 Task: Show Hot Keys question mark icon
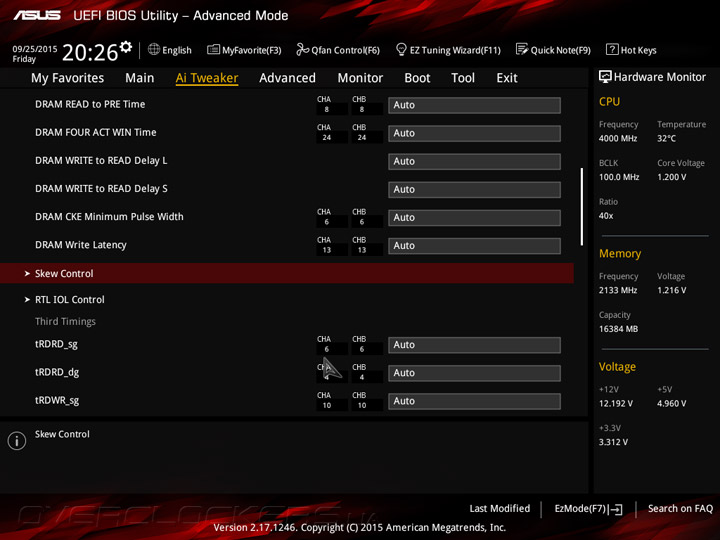click(612, 49)
